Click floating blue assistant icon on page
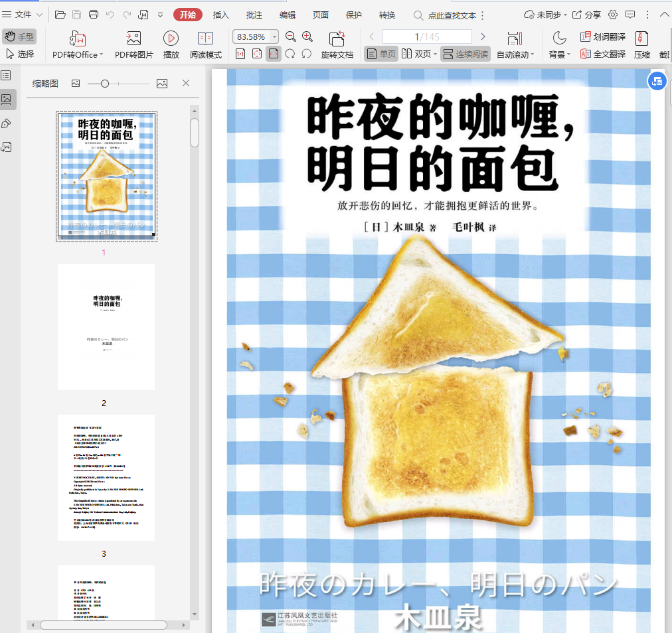The height and width of the screenshot is (633, 672). [657, 81]
